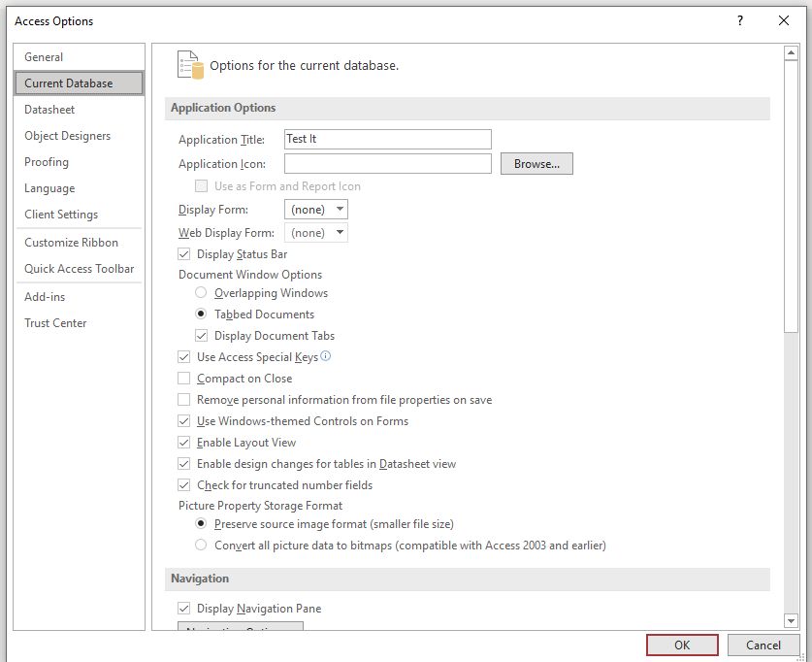Close the Access Options dialog
Viewport: 812px width, 662px height.
click(784, 20)
